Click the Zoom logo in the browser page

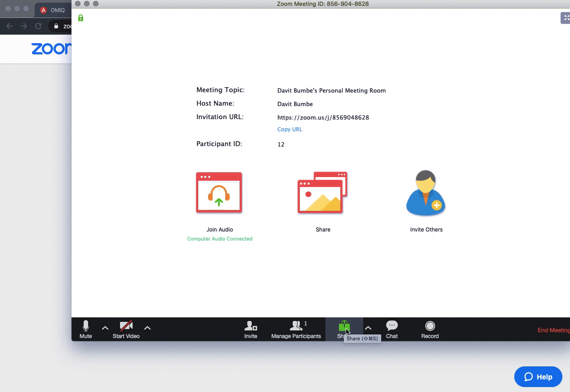point(51,49)
